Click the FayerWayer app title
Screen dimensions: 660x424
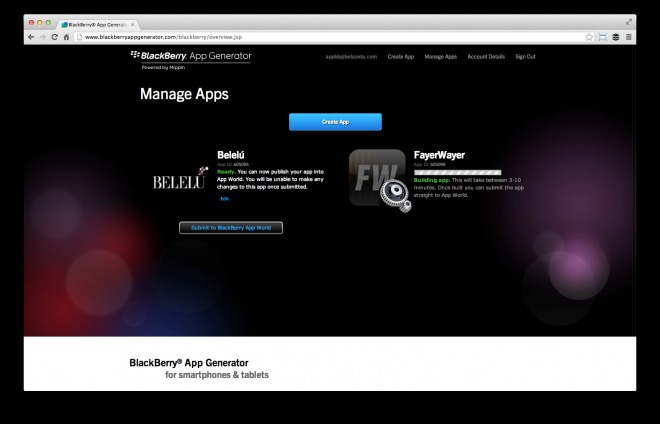click(439, 155)
